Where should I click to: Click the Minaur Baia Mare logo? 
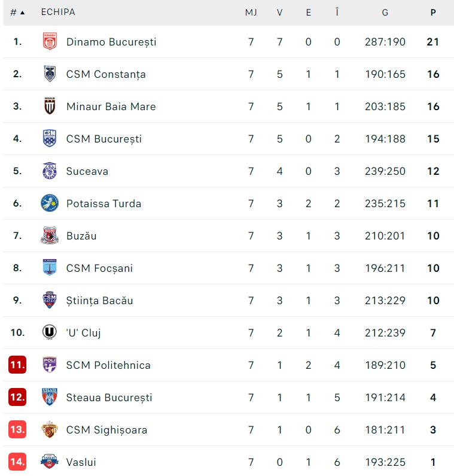(x=50, y=107)
